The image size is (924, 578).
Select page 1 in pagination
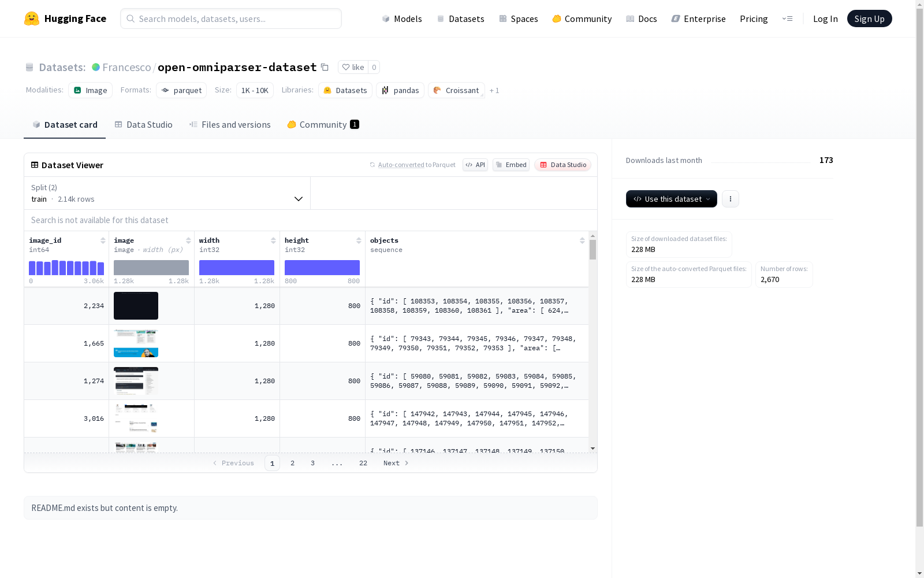point(272,463)
